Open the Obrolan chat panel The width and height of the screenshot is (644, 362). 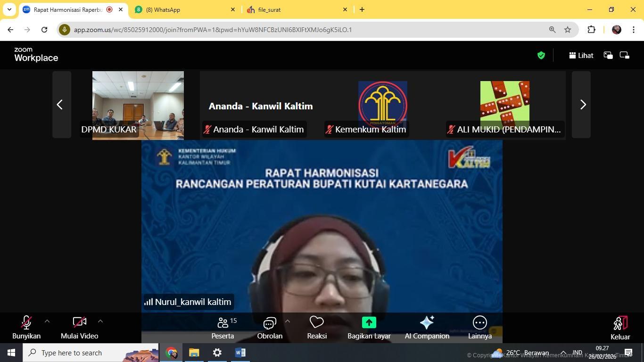[x=269, y=327]
